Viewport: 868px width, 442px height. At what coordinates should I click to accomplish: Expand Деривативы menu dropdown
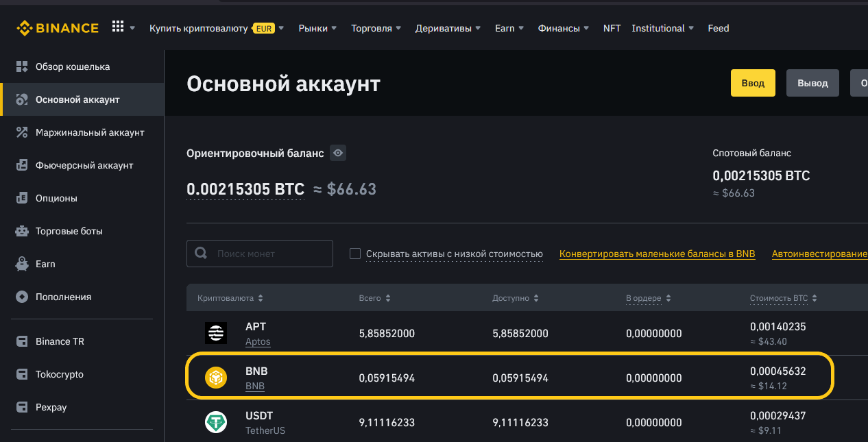(x=478, y=28)
